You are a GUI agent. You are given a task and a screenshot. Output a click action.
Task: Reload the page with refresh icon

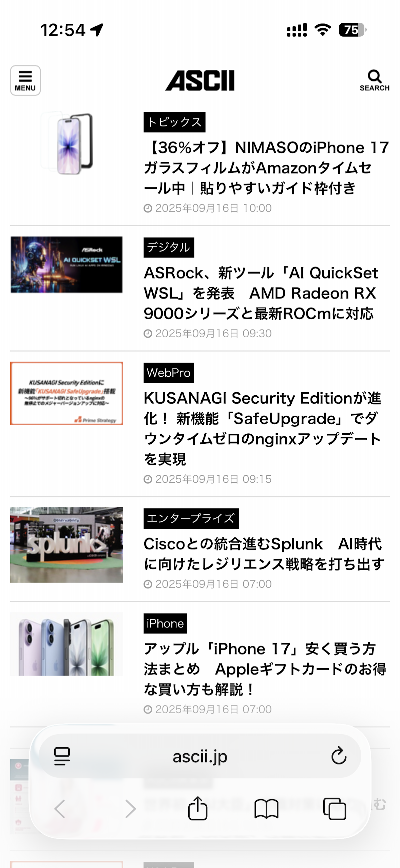click(338, 756)
